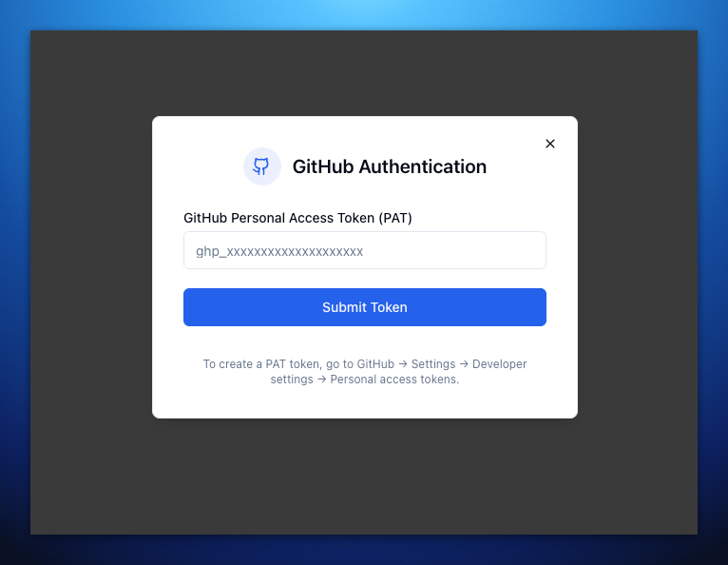The width and height of the screenshot is (728, 565).
Task: Click the PAT creation instructions text
Action: click(364, 372)
